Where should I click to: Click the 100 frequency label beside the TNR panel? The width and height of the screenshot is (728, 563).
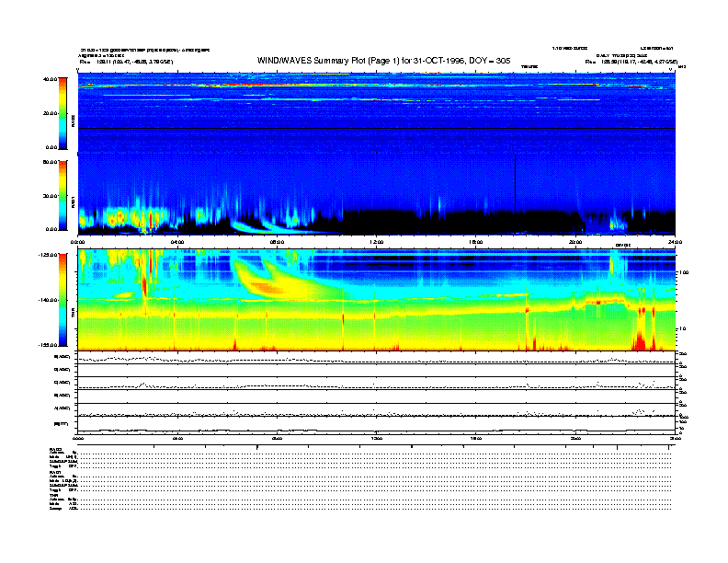point(684,272)
